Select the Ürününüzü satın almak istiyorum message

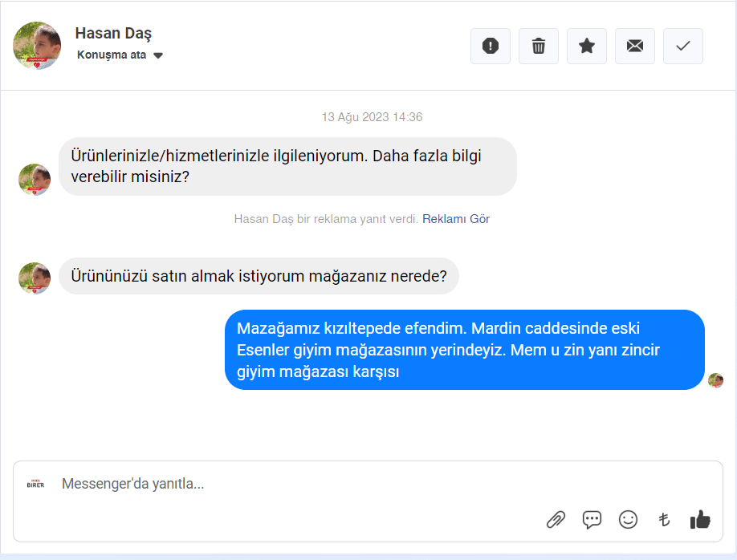259,276
